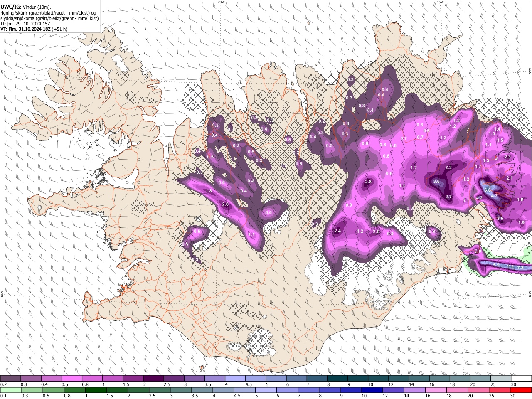Click the 7.3 value in the offshore band
532x399 pixels.
pos(520,268)
